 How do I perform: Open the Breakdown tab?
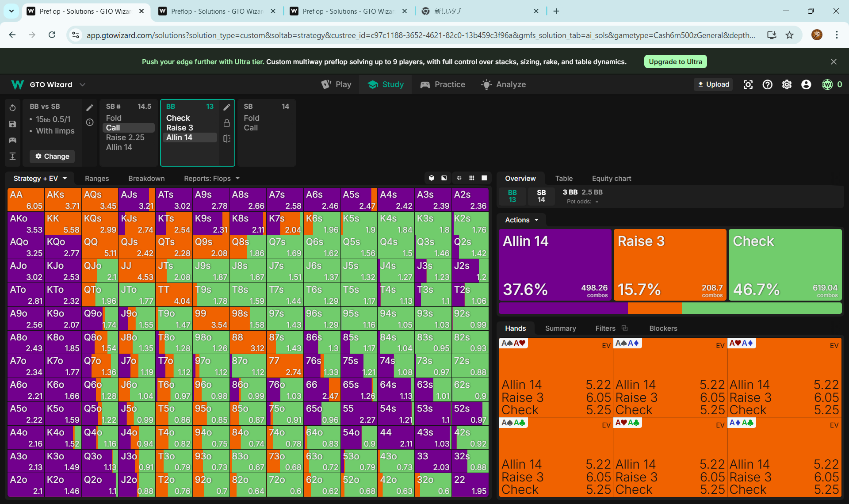coord(146,179)
